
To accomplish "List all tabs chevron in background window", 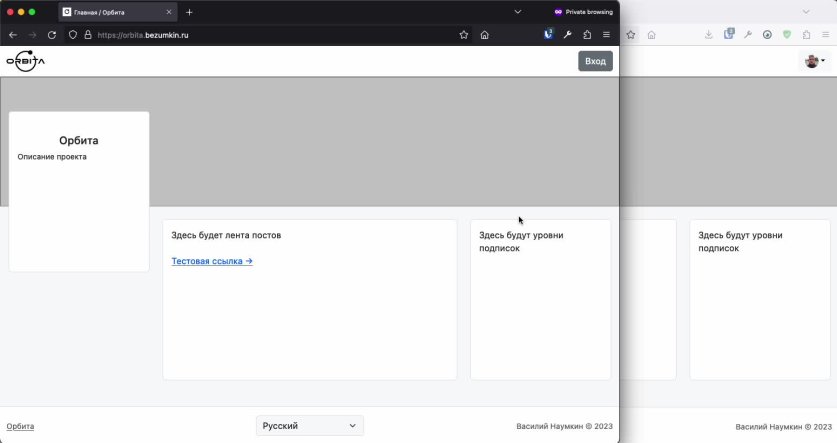I will pos(806,12).
